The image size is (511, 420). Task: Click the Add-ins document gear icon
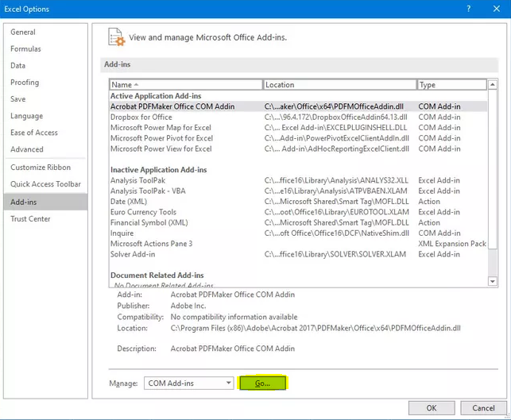pyautogui.click(x=117, y=37)
